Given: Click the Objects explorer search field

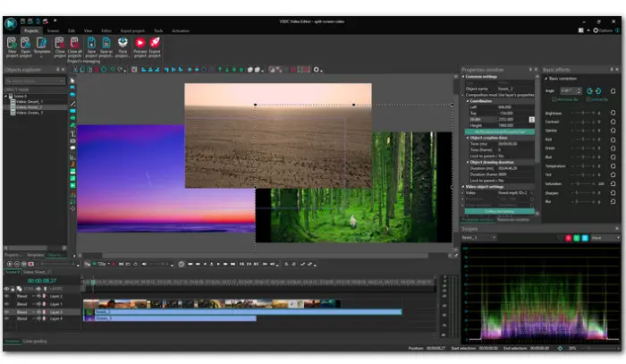Looking at the screenshot, I should coord(35,81).
